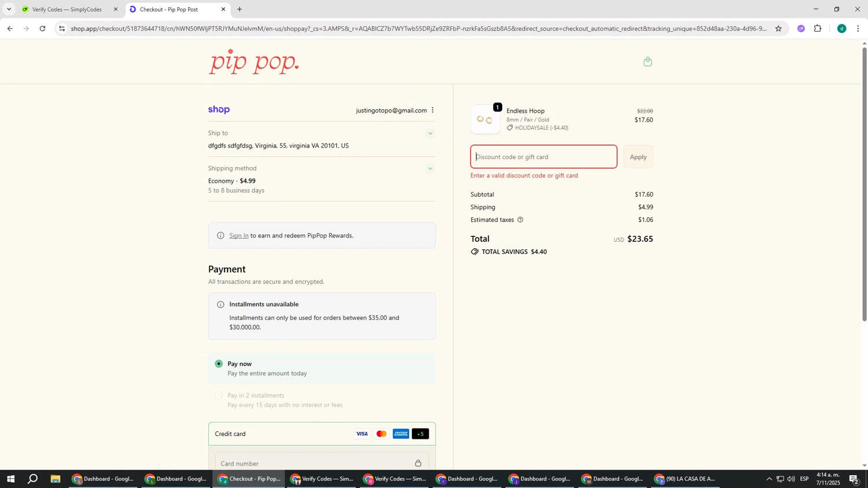
Task: Click estimated taxes help icon
Action: pyautogui.click(x=520, y=220)
